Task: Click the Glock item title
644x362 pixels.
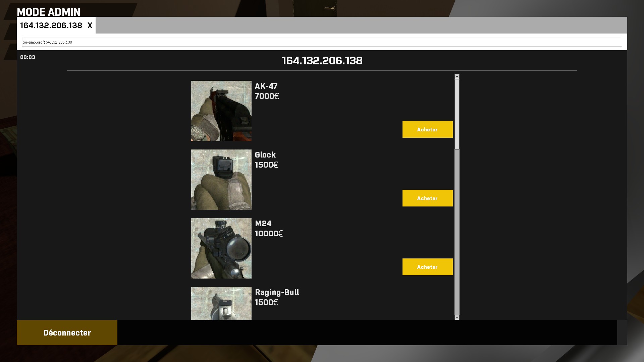Action: pos(265,155)
